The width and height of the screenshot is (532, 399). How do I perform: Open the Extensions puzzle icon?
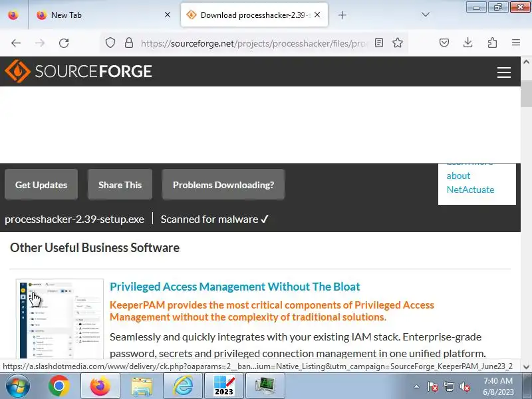pyautogui.click(x=492, y=43)
